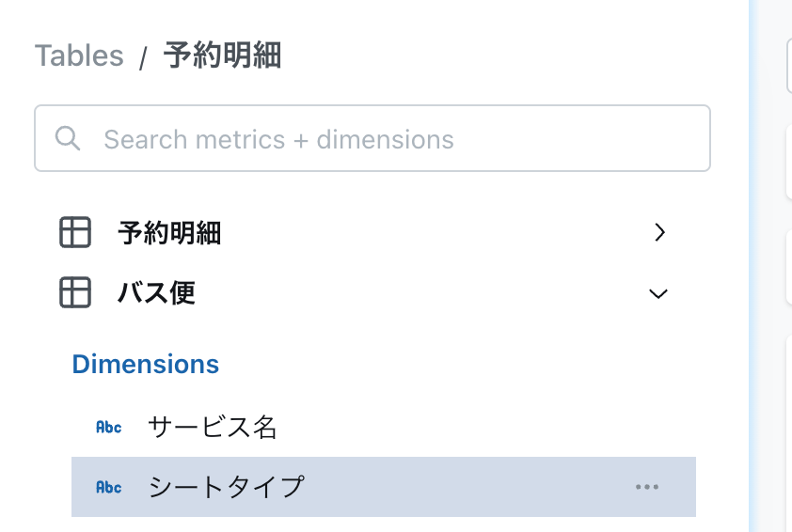Go back via the Tables breadcrumb link
Viewport: 792px width, 532px height.
79,55
